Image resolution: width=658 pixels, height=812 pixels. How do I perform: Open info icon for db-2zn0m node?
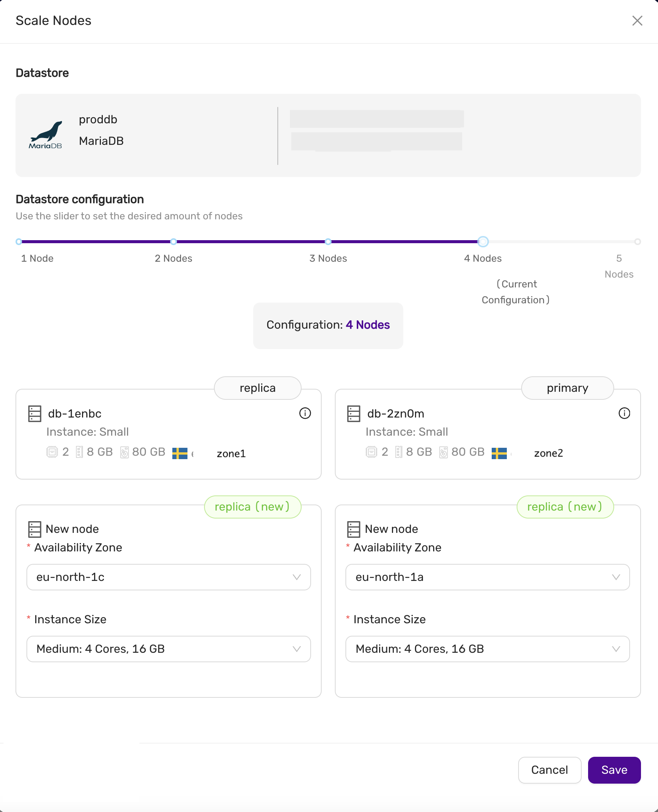(x=624, y=413)
